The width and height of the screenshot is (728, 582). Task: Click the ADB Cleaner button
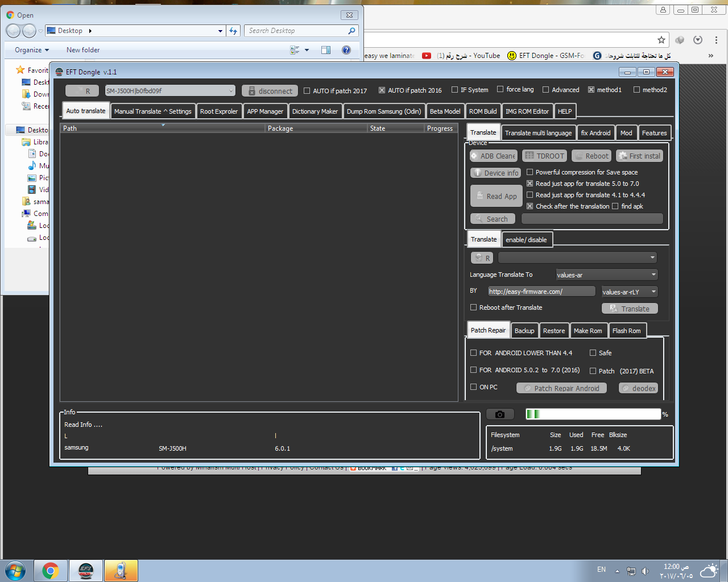click(494, 156)
